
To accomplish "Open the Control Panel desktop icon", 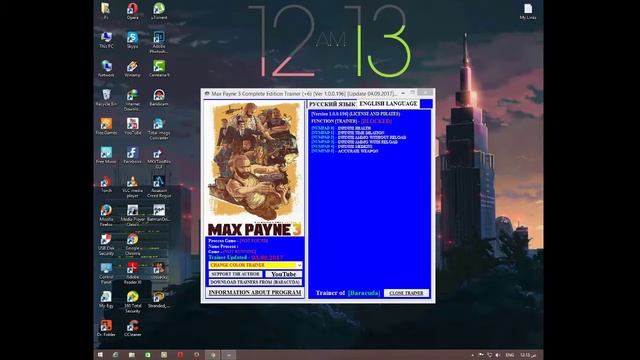I will click(x=106, y=273).
